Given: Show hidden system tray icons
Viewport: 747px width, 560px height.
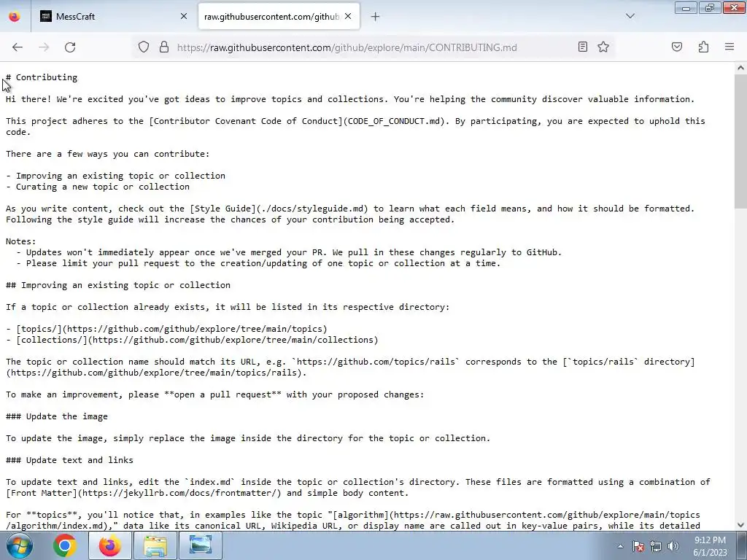Looking at the screenshot, I should (x=620, y=546).
